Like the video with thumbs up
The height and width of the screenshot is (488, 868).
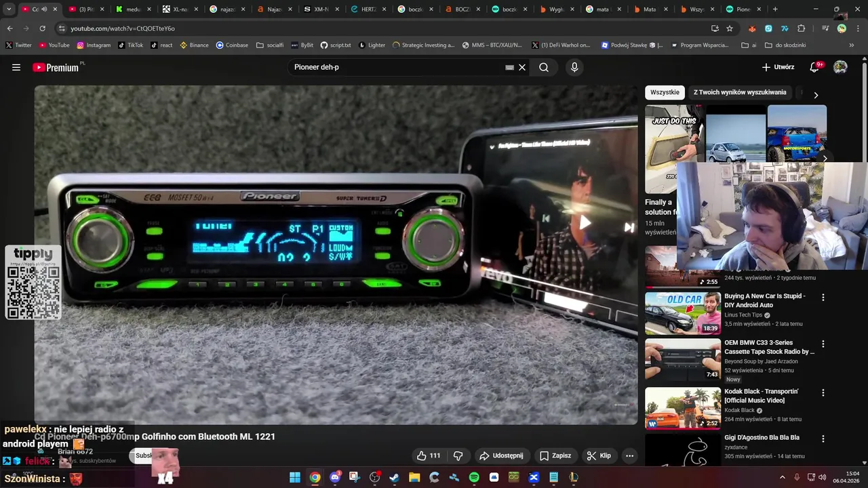point(429,455)
